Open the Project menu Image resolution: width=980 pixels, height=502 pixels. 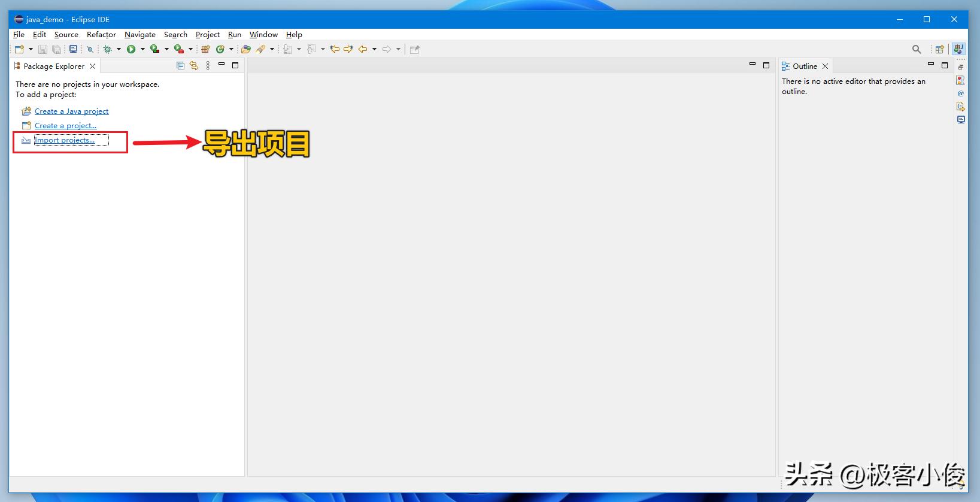pos(208,35)
